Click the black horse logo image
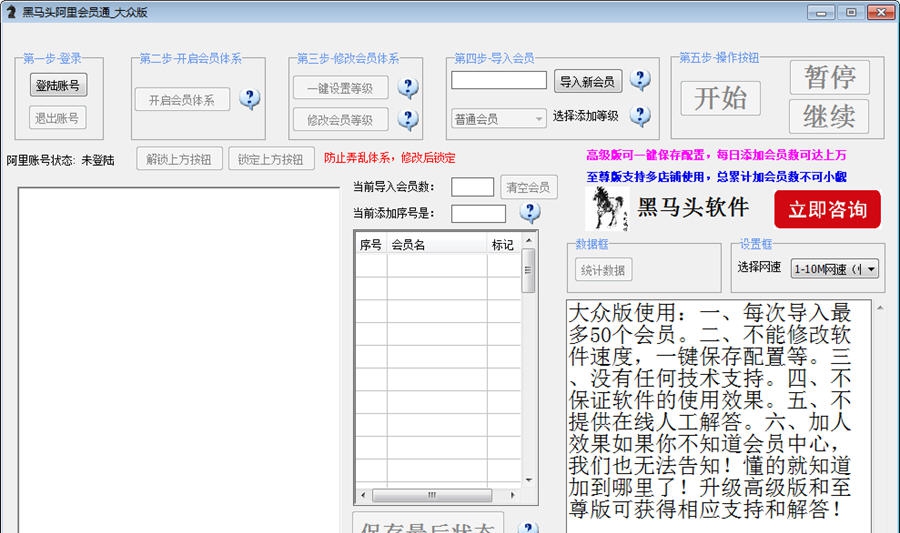 pos(607,208)
